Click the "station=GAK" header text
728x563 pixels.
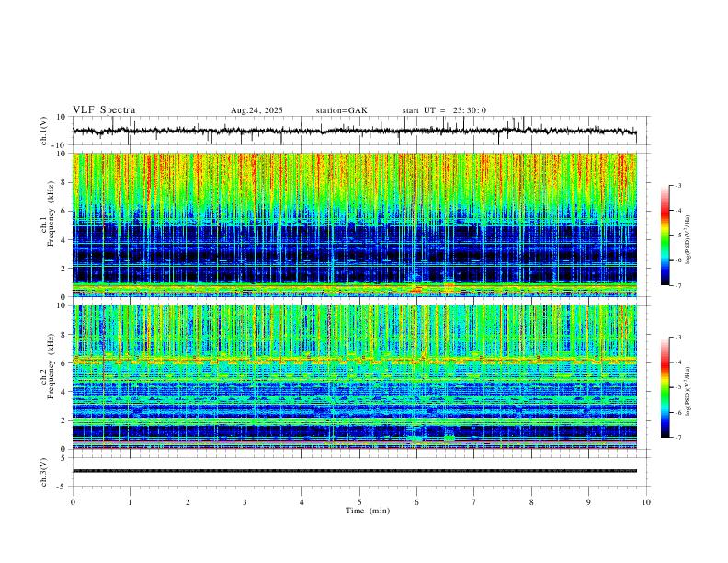coord(342,110)
